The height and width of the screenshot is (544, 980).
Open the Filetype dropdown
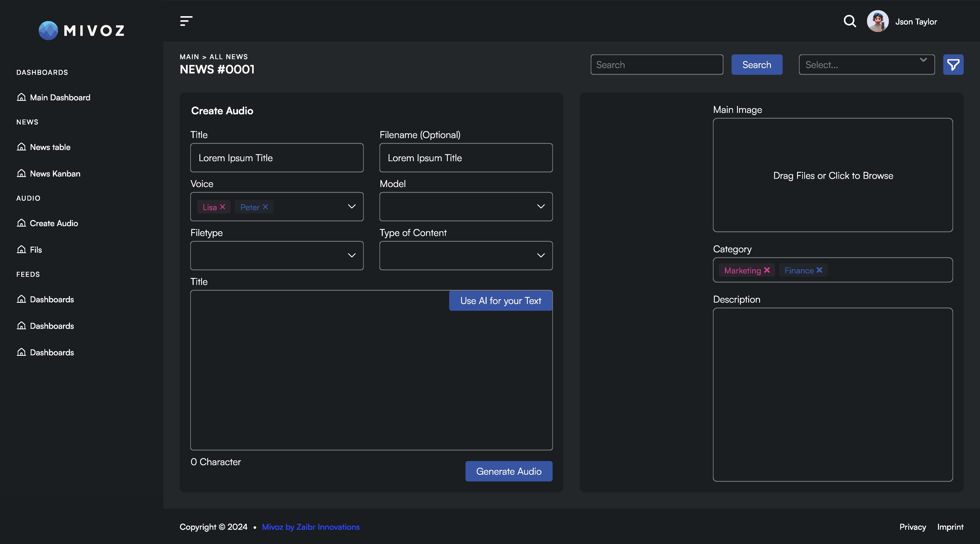[x=277, y=256]
